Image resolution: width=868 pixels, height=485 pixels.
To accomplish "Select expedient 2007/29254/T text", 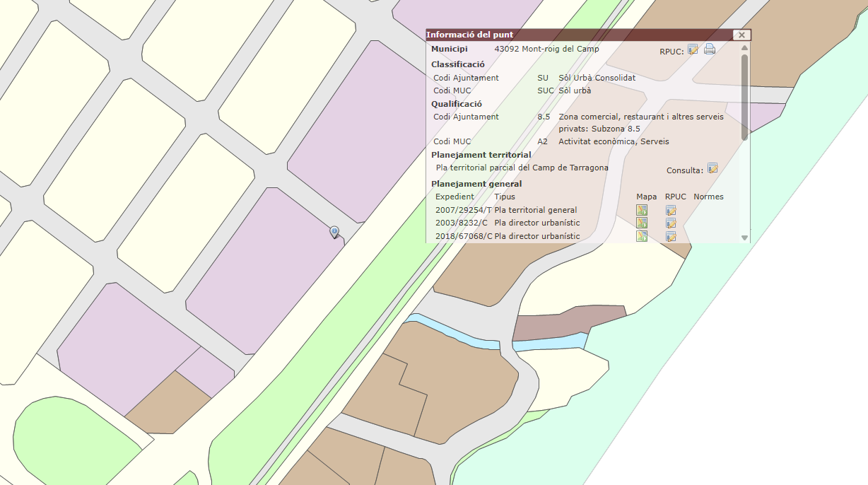I will pos(463,210).
